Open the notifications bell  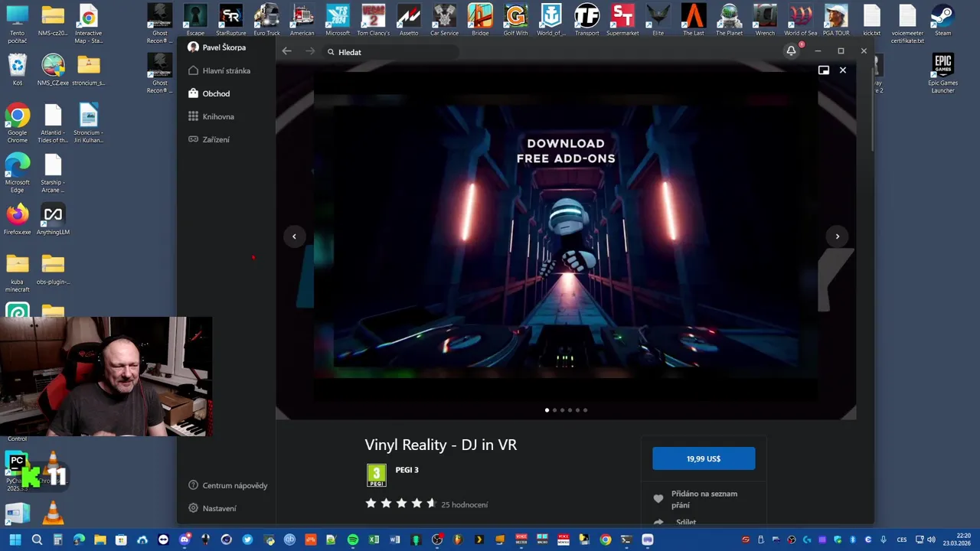(791, 51)
